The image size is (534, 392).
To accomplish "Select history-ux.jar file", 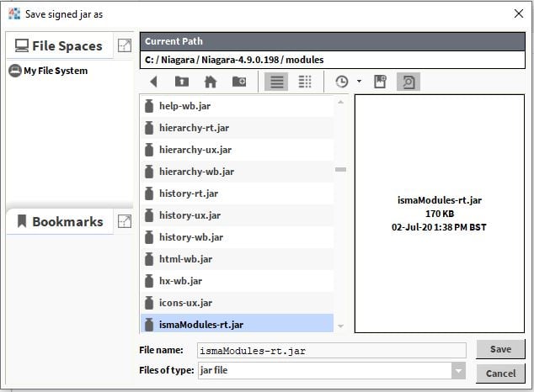I will [x=237, y=215].
